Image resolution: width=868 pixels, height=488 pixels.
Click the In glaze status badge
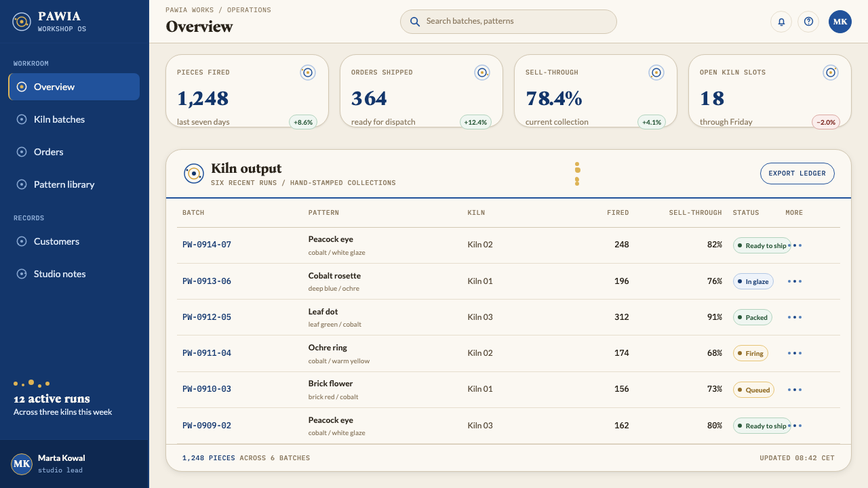click(753, 281)
